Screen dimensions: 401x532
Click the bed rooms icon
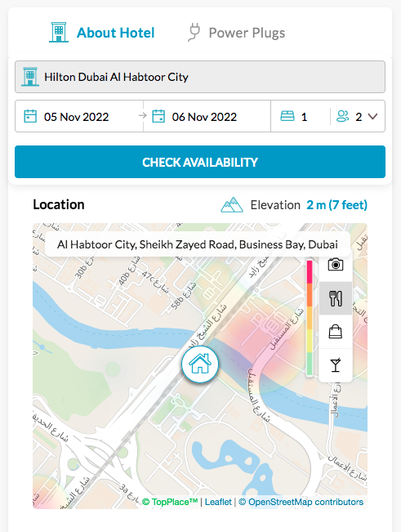287,116
